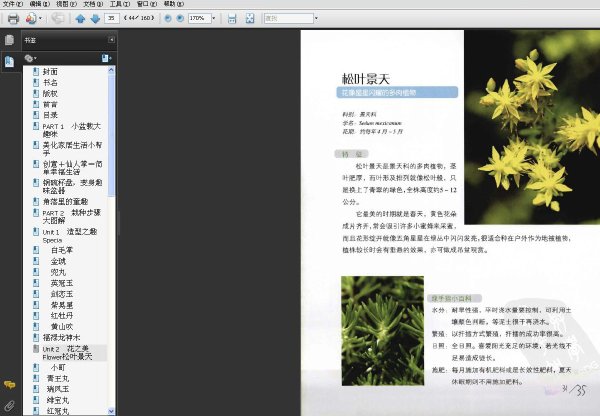Screen dimensions: 600x416
Task: Expand the find box dropdown arrow
Action: [316, 18]
